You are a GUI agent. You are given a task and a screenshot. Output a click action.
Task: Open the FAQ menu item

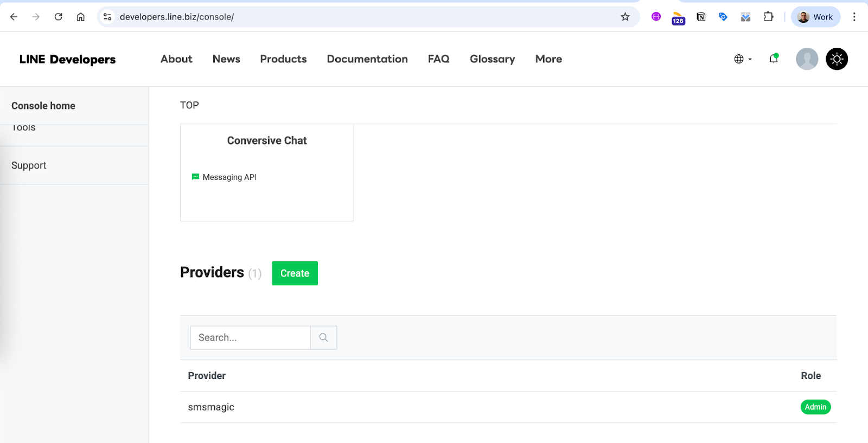tap(438, 59)
